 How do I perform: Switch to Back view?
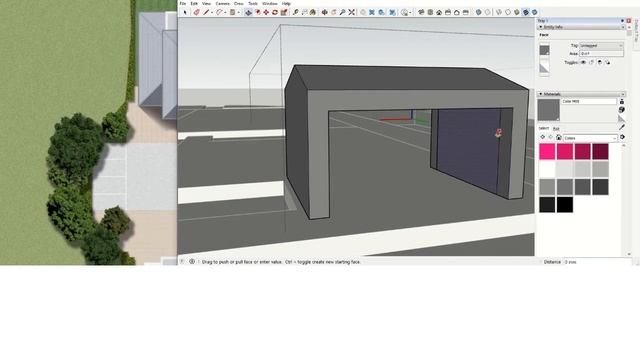tap(456, 12)
